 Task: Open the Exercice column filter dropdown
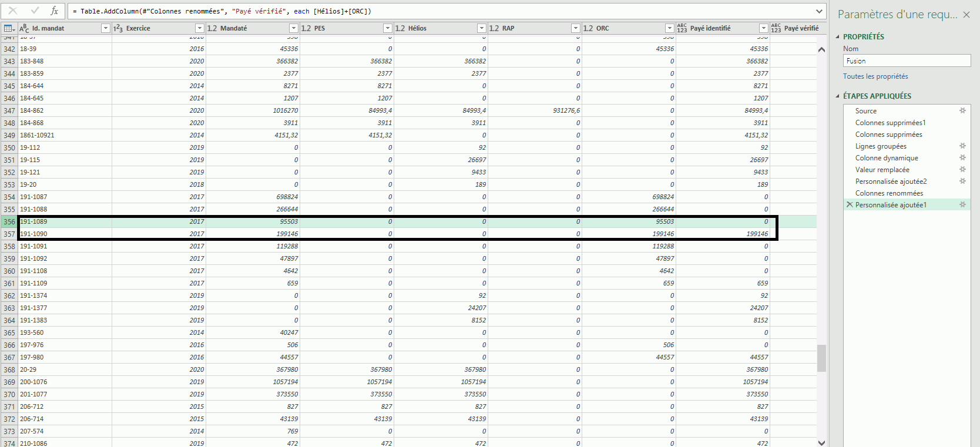(199, 28)
